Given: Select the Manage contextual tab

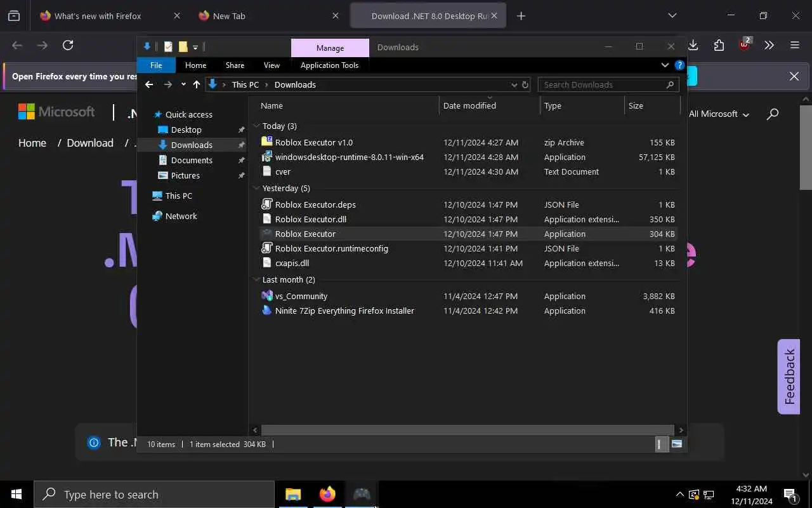Looking at the screenshot, I should [x=330, y=48].
